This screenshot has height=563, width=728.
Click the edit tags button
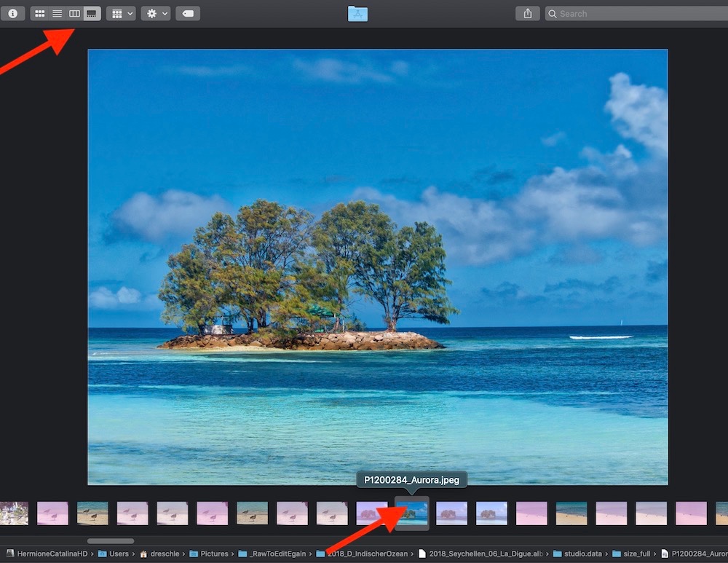pos(188,13)
